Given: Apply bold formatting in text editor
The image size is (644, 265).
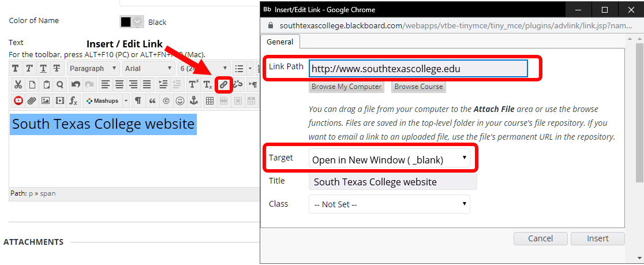Looking at the screenshot, I should pos(16,68).
